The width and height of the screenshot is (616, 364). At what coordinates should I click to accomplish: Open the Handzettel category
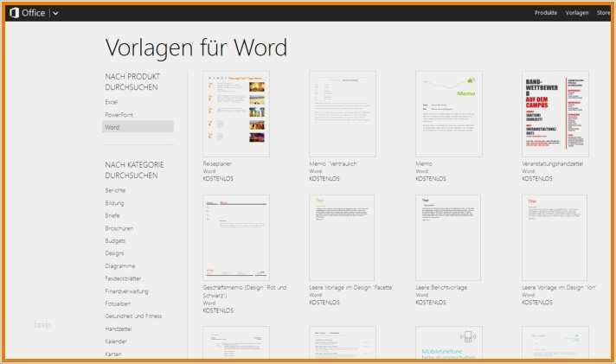click(119, 329)
